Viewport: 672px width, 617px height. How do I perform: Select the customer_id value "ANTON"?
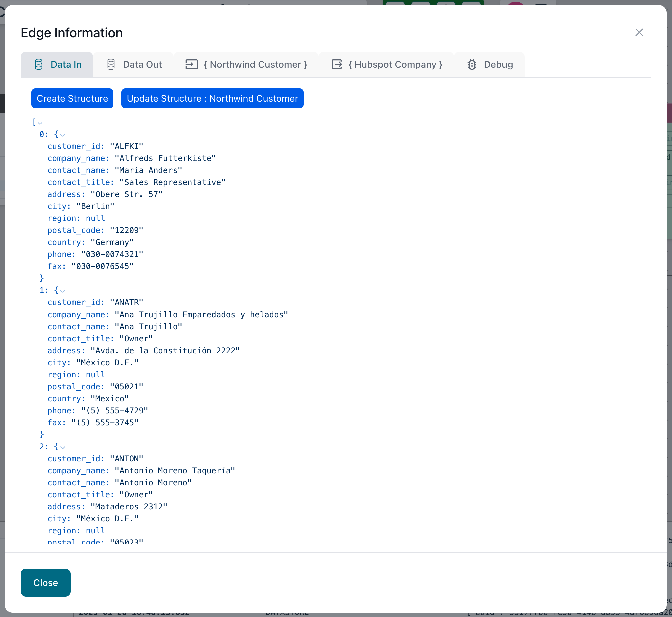click(126, 459)
